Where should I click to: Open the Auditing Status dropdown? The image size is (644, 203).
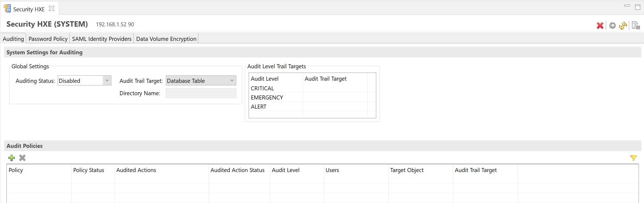click(x=107, y=81)
